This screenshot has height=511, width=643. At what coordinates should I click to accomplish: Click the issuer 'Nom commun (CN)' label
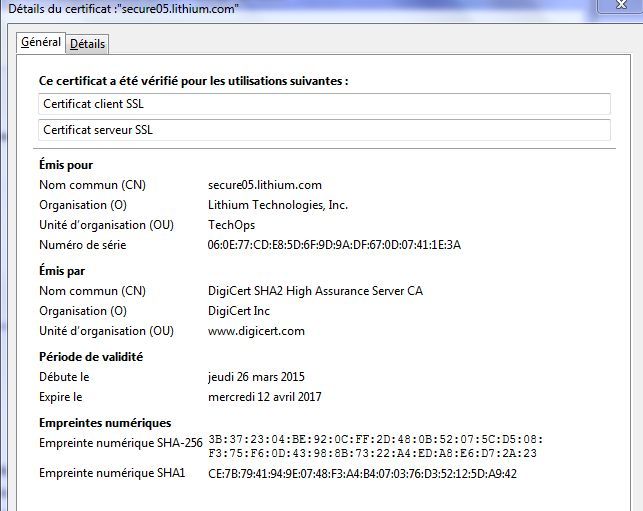[x=92, y=291]
